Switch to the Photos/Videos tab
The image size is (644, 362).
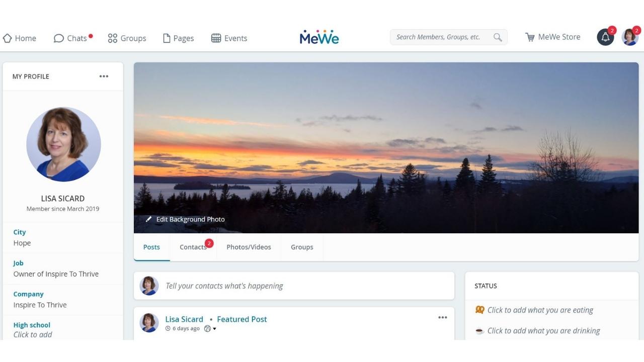(x=249, y=247)
